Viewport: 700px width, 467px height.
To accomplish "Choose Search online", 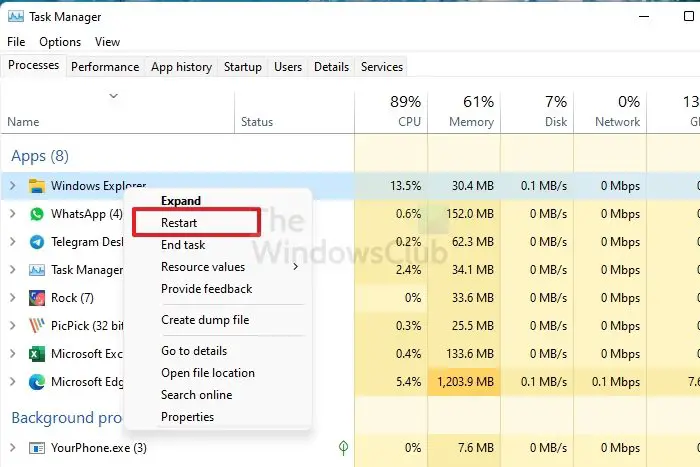I will 197,395.
